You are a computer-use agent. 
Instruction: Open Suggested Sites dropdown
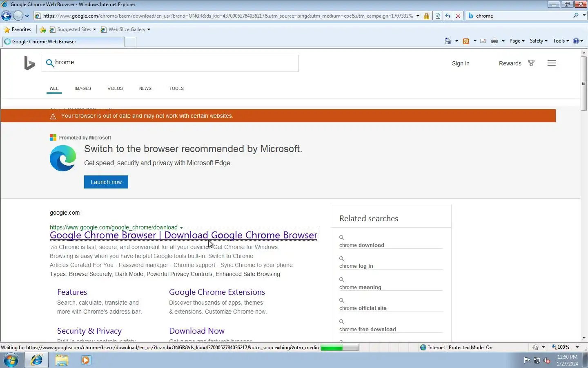73,29
